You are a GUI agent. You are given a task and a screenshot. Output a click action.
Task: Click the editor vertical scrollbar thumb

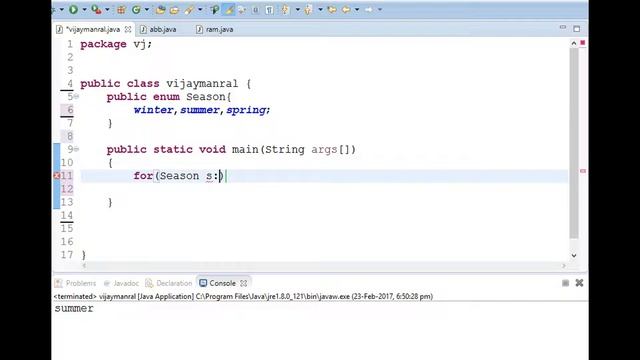point(574,143)
